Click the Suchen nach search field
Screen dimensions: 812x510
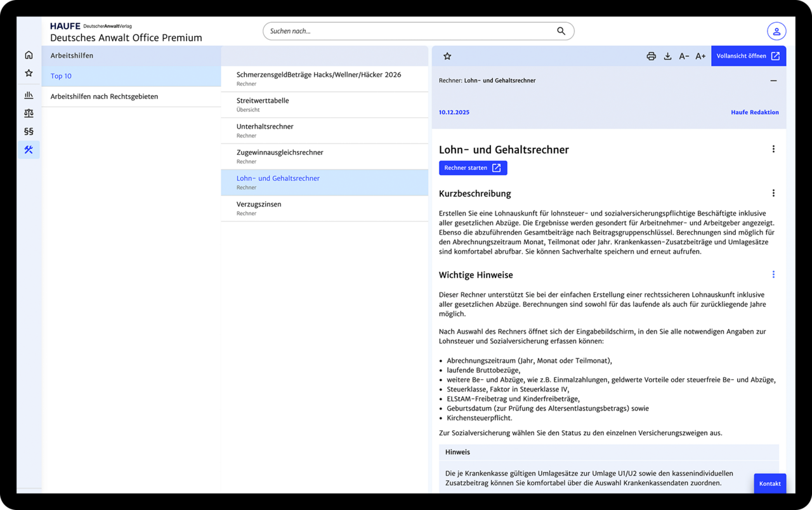tap(409, 31)
